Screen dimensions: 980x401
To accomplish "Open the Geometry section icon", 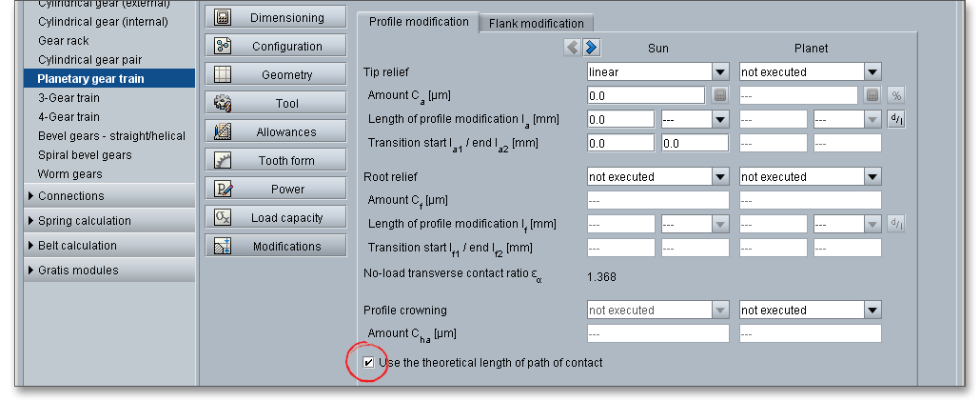I will click(x=224, y=75).
